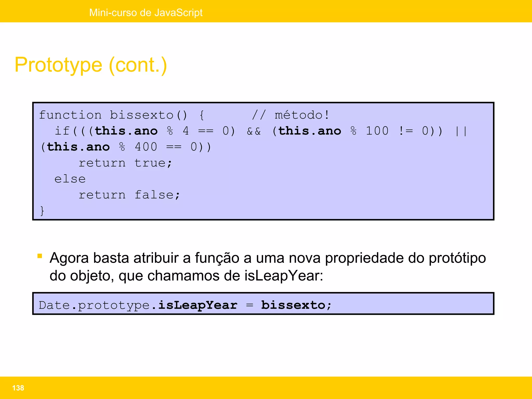The image size is (532, 399).
Task: Click the 'return true;' code line
Action: click(125, 163)
